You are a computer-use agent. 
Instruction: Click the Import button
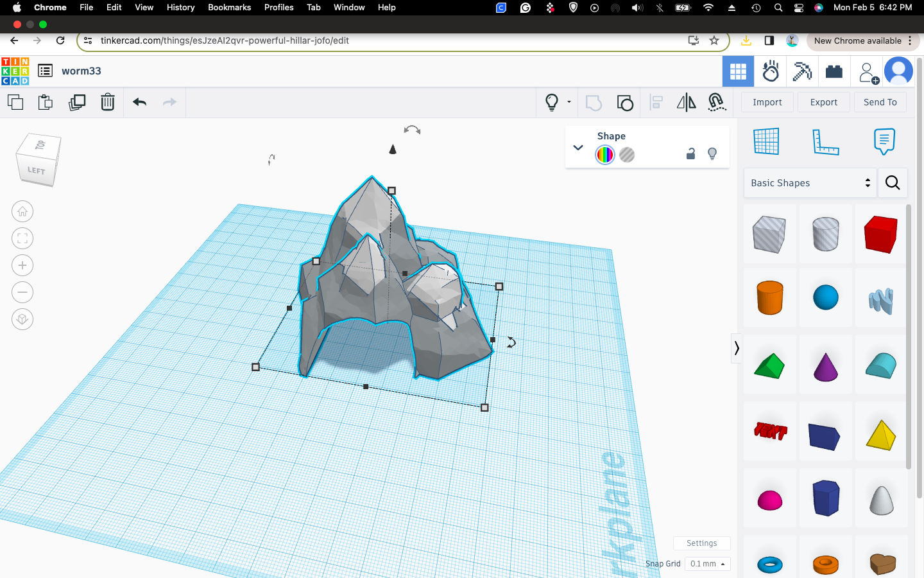click(x=767, y=102)
